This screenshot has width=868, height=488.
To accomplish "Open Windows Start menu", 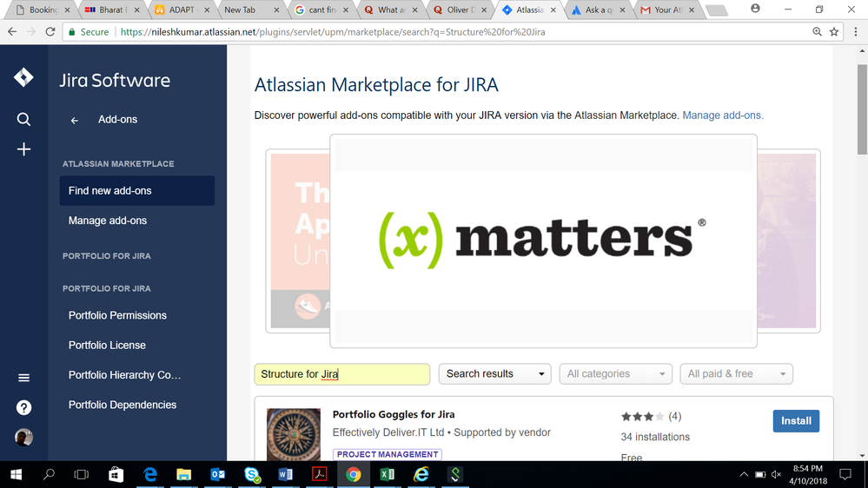I will pyautogui.click(x=16, y=475).
